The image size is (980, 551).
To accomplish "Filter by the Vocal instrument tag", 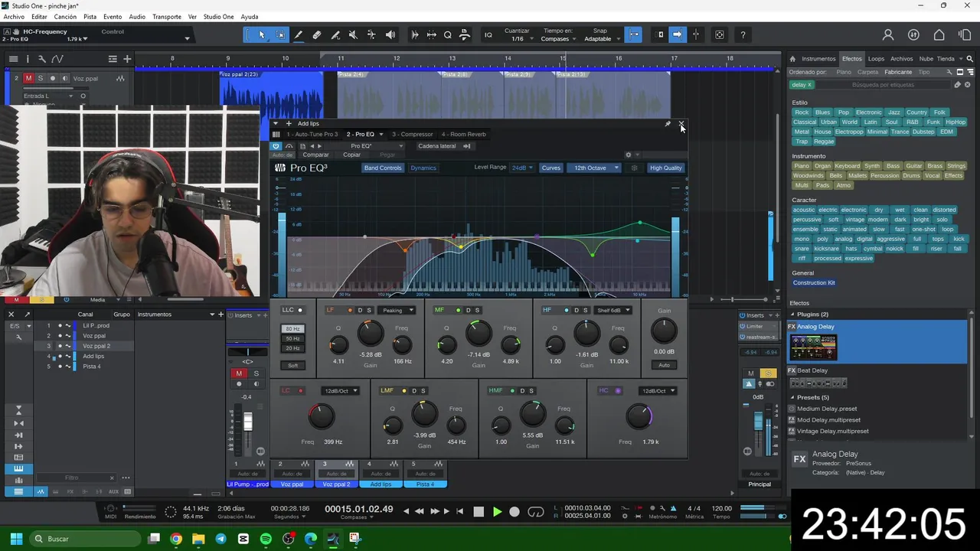I will 932,176.
